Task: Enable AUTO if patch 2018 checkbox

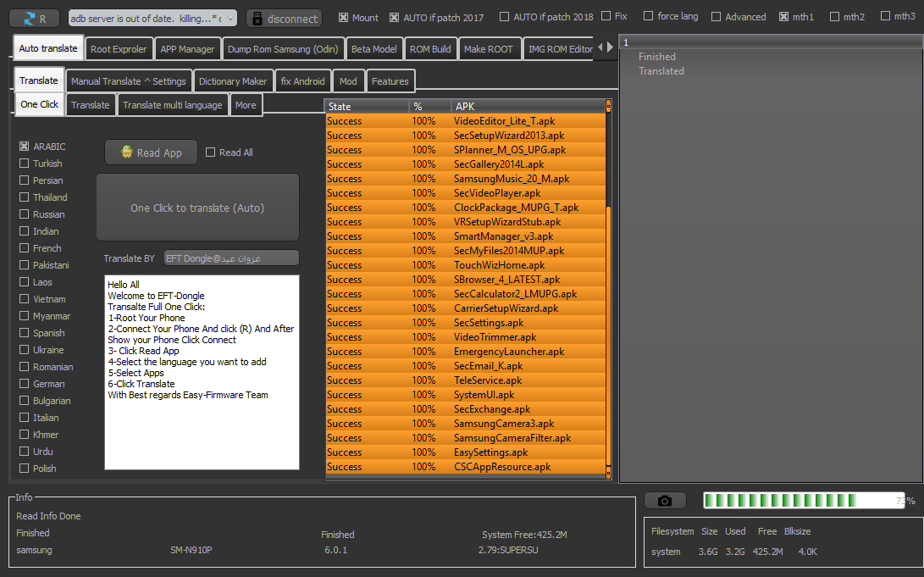Action: tap(505, 16)
